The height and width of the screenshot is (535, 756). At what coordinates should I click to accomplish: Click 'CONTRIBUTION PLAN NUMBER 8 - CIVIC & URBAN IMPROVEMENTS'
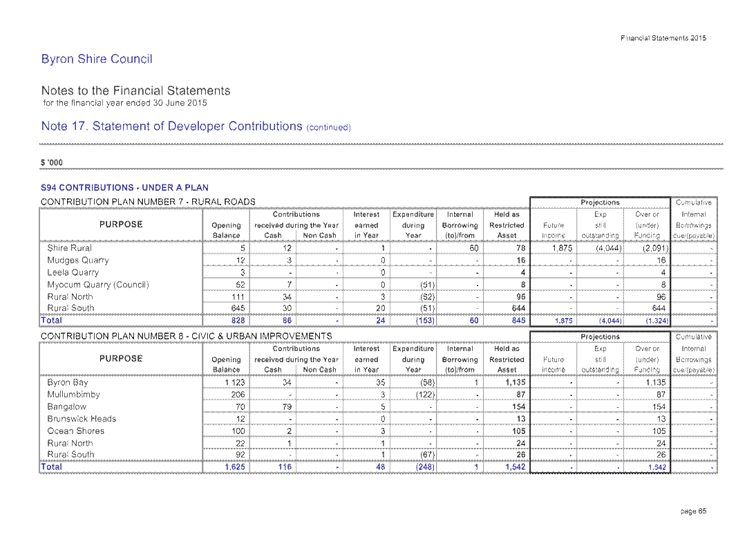tap(186, 336)
